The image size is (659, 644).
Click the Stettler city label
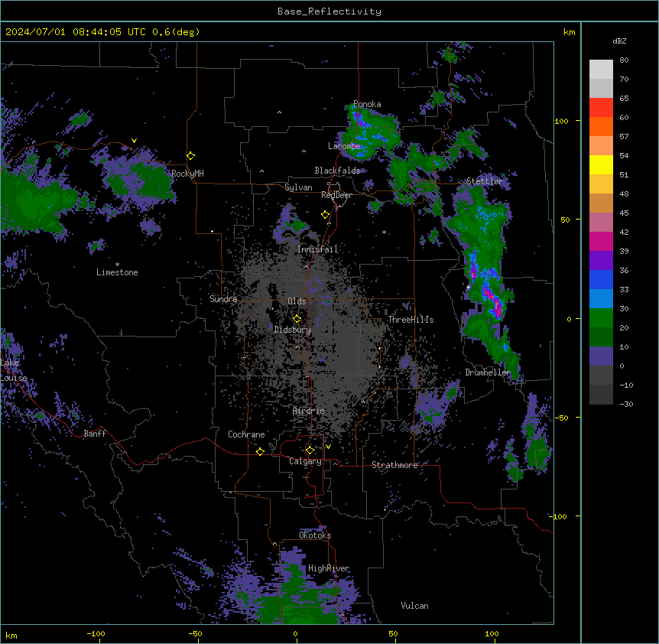pos(484,181)
